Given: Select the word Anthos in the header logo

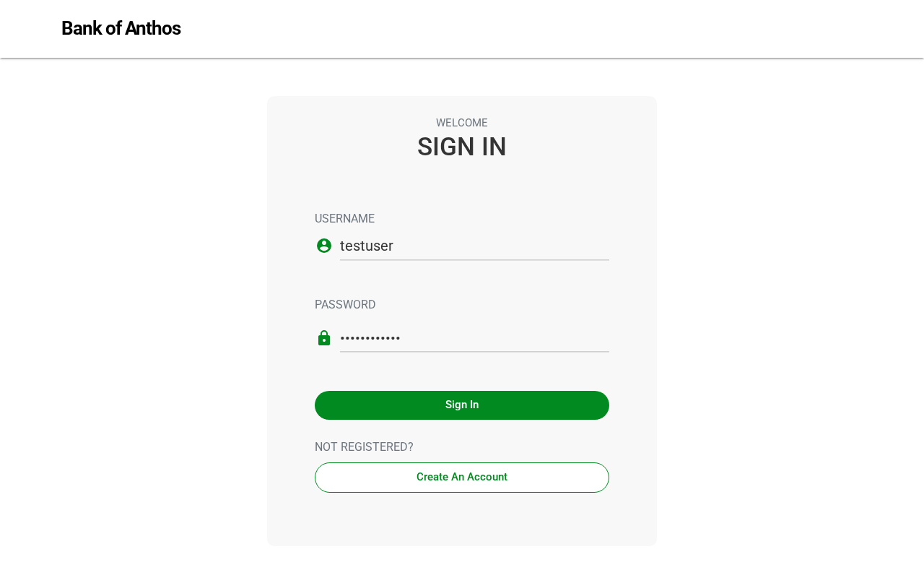Looking at the screenshot, I should pyautogui.click(x=152, y=29).
